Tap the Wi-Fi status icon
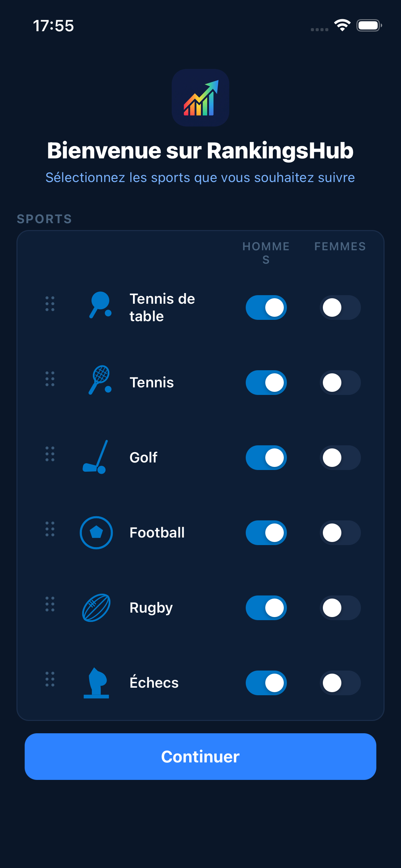The image size is (401, 868). click(342, 25)
